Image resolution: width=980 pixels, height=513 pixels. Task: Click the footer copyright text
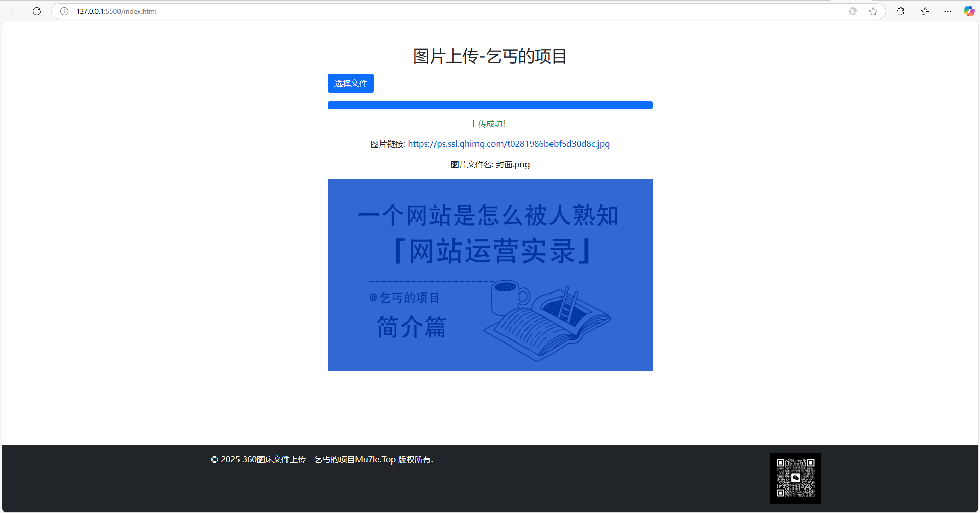[x=322, y=459]
